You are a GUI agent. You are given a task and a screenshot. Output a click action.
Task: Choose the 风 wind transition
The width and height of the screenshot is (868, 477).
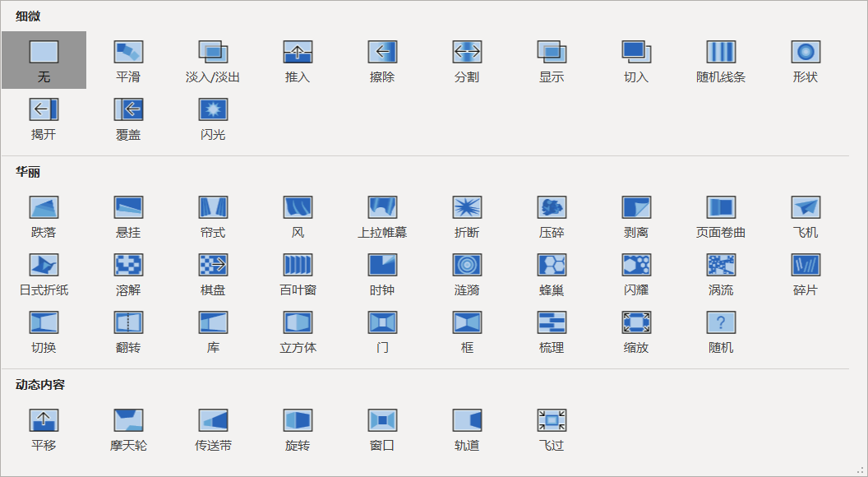pos(297,215)
